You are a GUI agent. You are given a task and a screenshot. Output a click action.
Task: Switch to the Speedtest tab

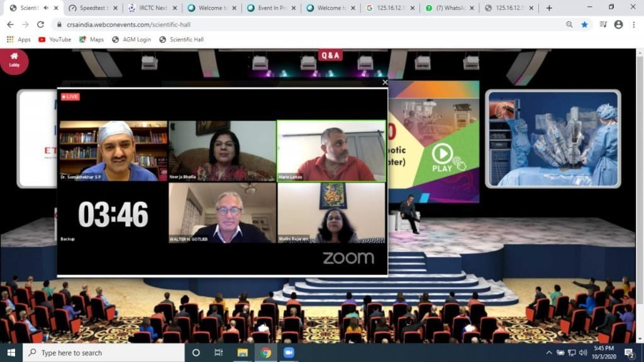point(91,8)
